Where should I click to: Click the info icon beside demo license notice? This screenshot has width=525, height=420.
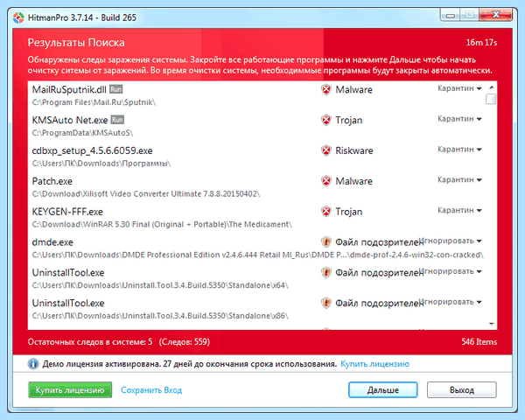click(x=33, y=364)
